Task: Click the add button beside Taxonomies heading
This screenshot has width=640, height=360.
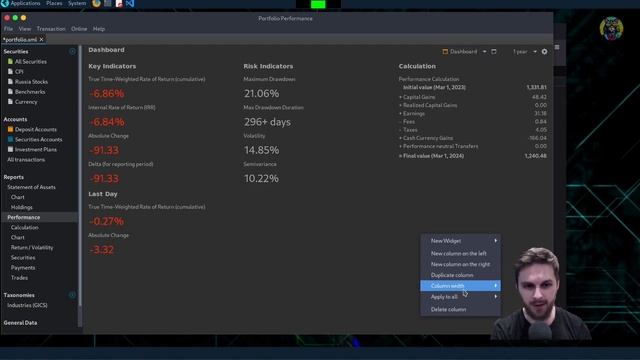Action: coord(72,295)
